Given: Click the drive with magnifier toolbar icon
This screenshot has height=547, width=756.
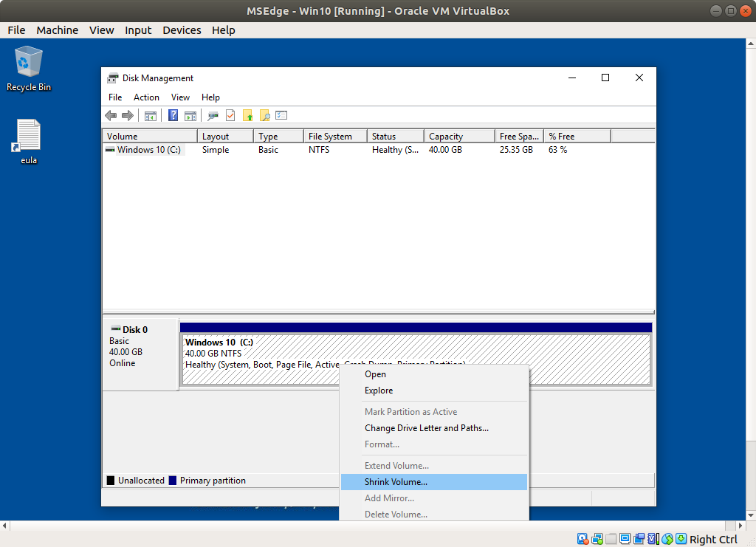Looking at the screenshot, I should point(213,116).
